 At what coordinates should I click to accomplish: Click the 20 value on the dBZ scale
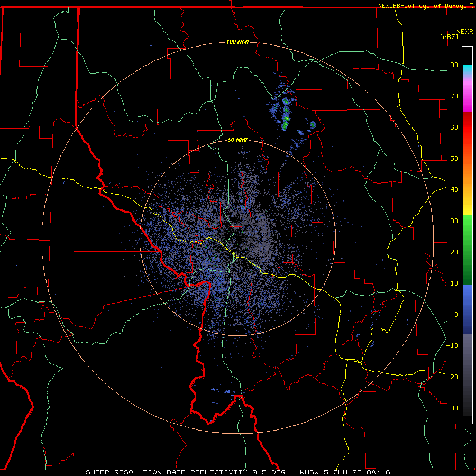454,252
